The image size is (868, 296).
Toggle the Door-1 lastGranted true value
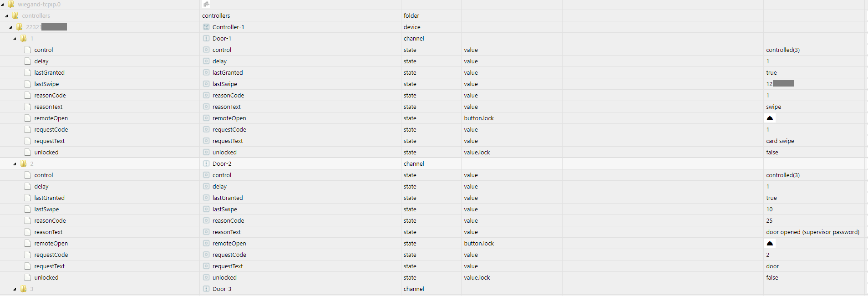(x=771, y=72)
